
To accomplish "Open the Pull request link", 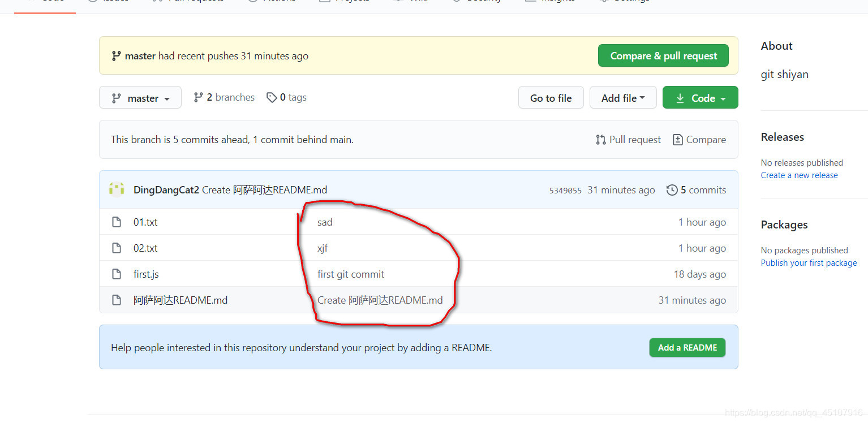I will pos(628,140).
